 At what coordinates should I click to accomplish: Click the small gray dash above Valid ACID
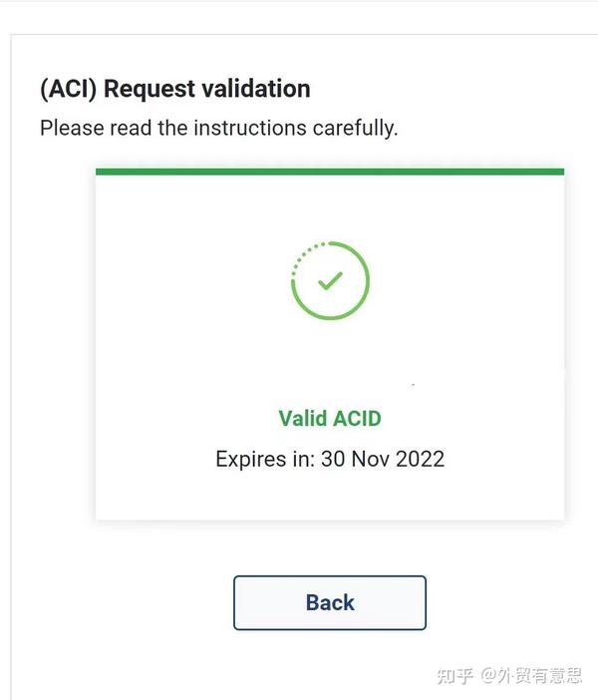414,385
